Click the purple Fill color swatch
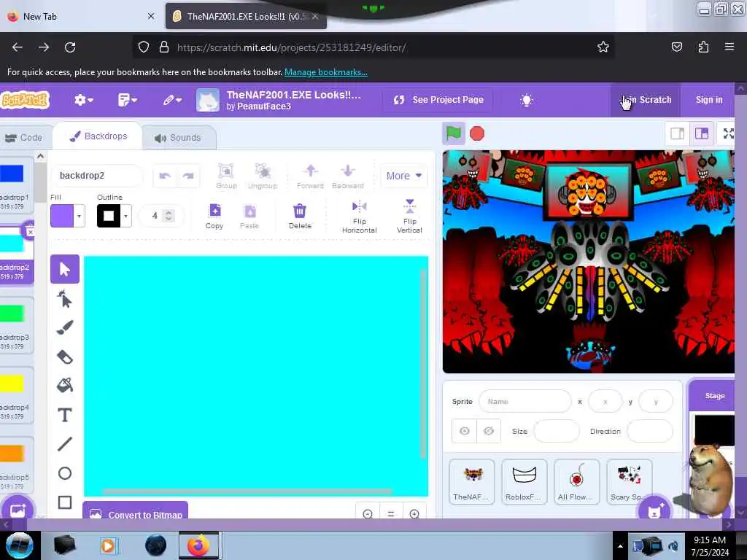The width and height of the screenshot is (747, 560). 62,216
